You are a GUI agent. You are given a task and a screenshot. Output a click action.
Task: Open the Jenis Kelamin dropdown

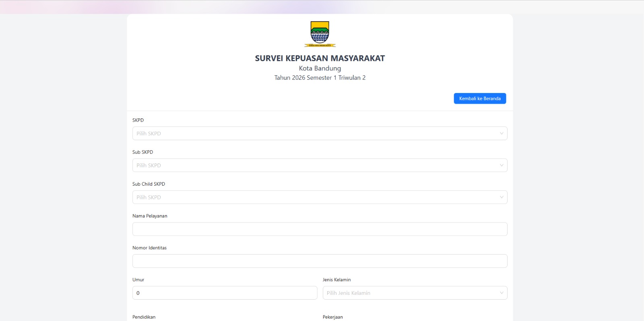(415, 293)
